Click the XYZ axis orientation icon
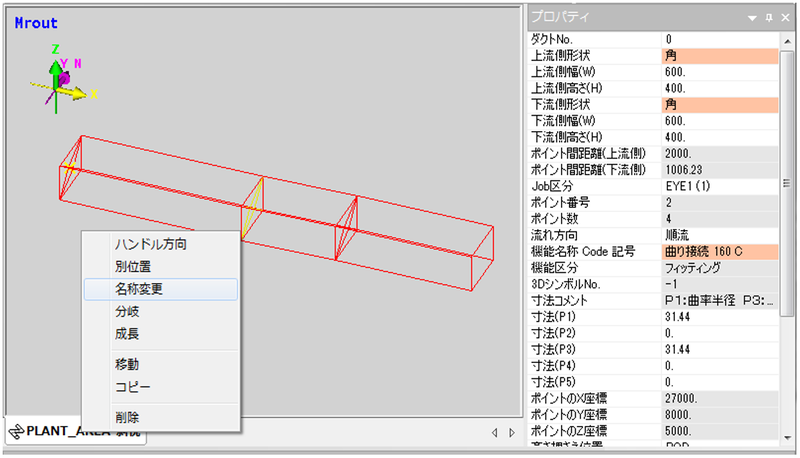800x458 pixels. point(62,76)
